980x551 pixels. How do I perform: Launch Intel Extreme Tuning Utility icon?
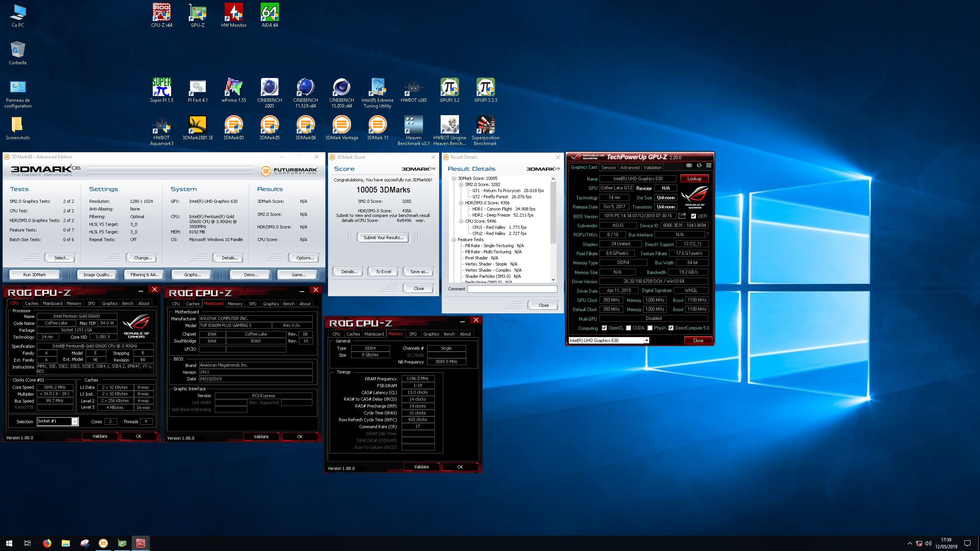point(377,93)
